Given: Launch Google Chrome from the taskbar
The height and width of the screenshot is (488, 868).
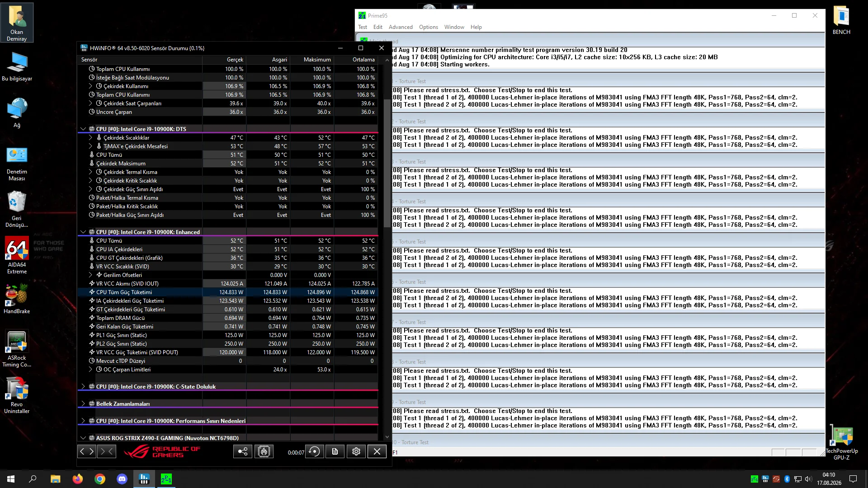Looking at the screenshot, I should pos(100,479).
